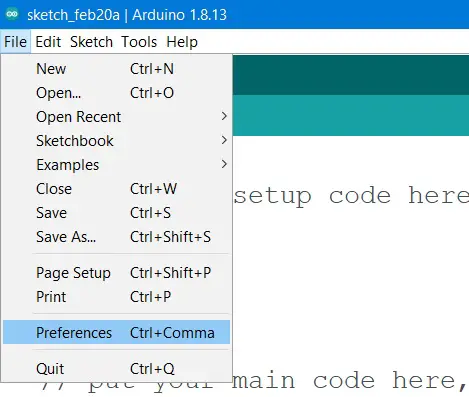Open the Help menu
Screen dimensions: 469x397
pyautogui.click(x=182, y=42)
